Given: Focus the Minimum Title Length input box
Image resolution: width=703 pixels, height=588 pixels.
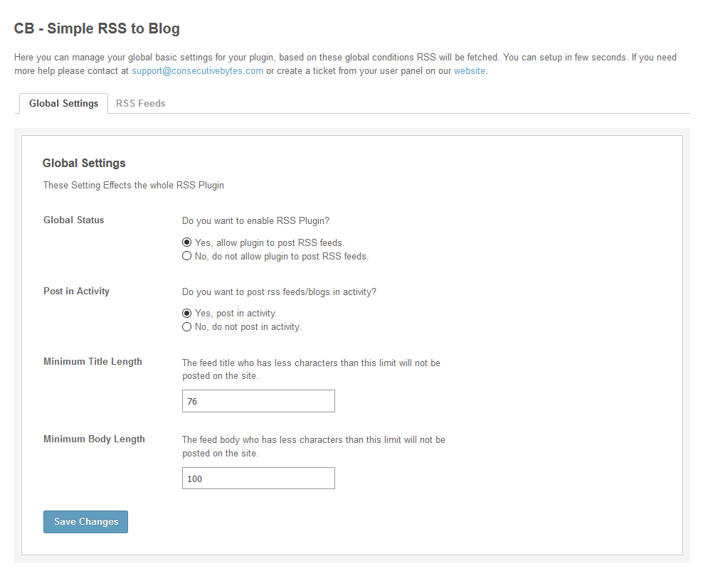Looking at the screenshot, I should pyautogui.click(x=258, y=401).
